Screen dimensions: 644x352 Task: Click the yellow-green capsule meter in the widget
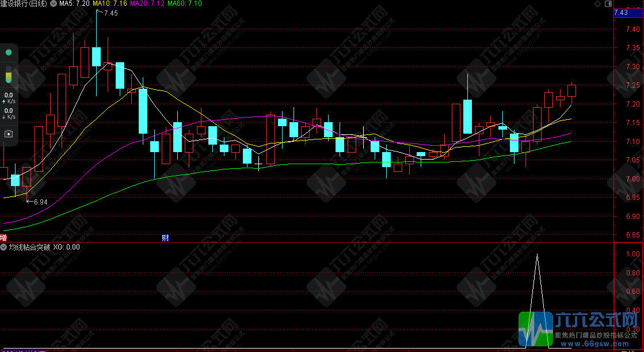pyautogui.click(x=9, y=77)
